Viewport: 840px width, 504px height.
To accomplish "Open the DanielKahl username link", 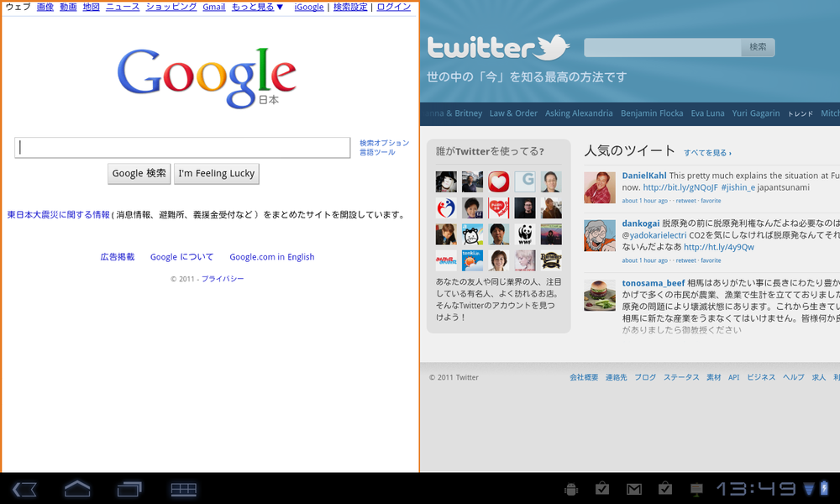I will [x=644, y=176].
